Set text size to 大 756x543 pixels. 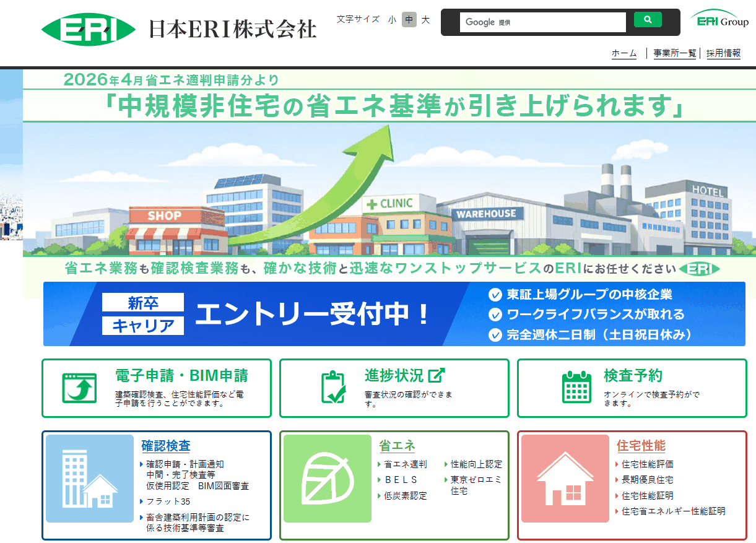[425, 20]
